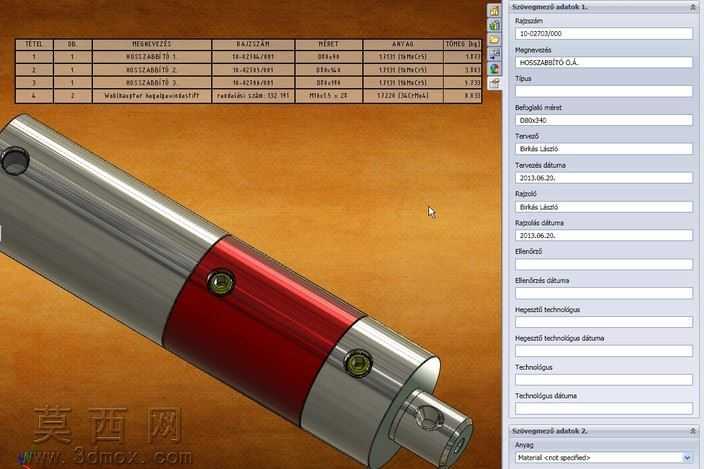Click the rendelési szám cell in row 4

(x=253, y=96)
